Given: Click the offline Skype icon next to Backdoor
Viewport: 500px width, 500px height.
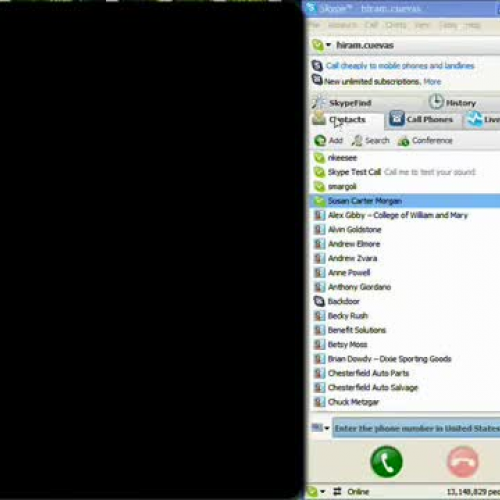Looking at the screenshot, I should (x=319, y=301).
